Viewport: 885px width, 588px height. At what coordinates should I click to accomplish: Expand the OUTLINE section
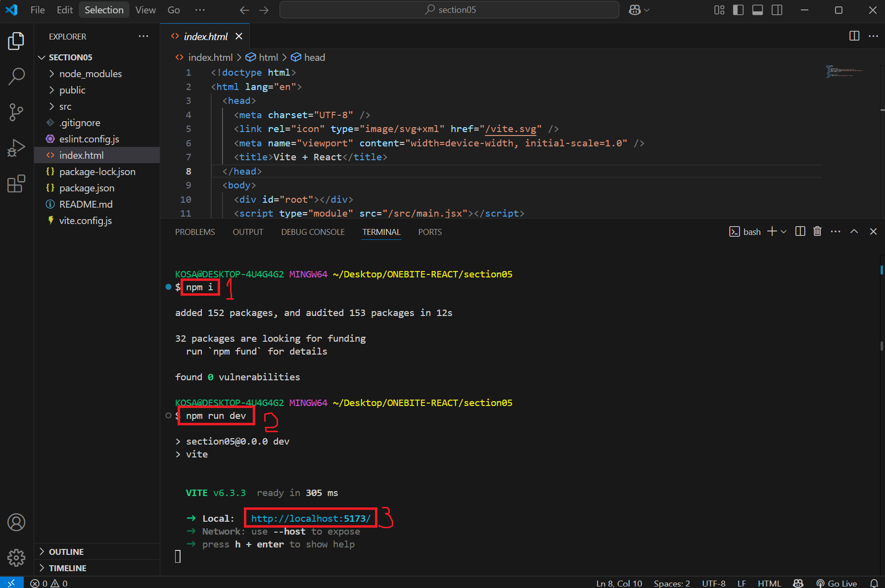click(x=97, y=551)
